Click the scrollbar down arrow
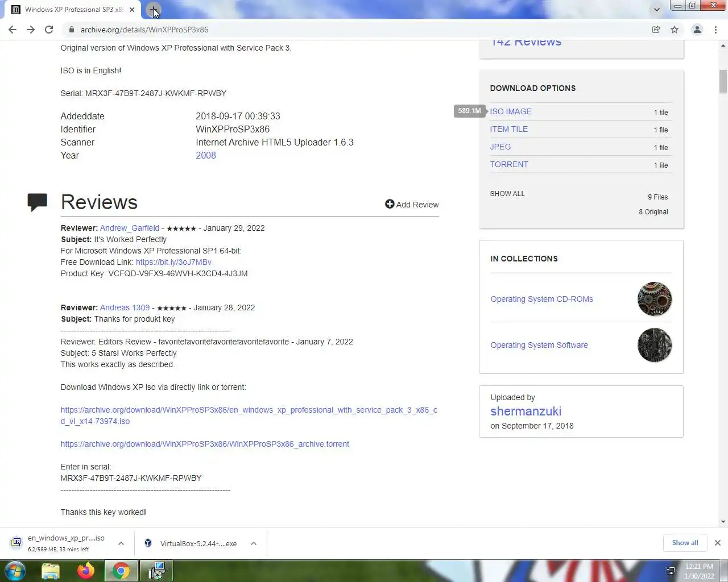 [x=723, y=522]
